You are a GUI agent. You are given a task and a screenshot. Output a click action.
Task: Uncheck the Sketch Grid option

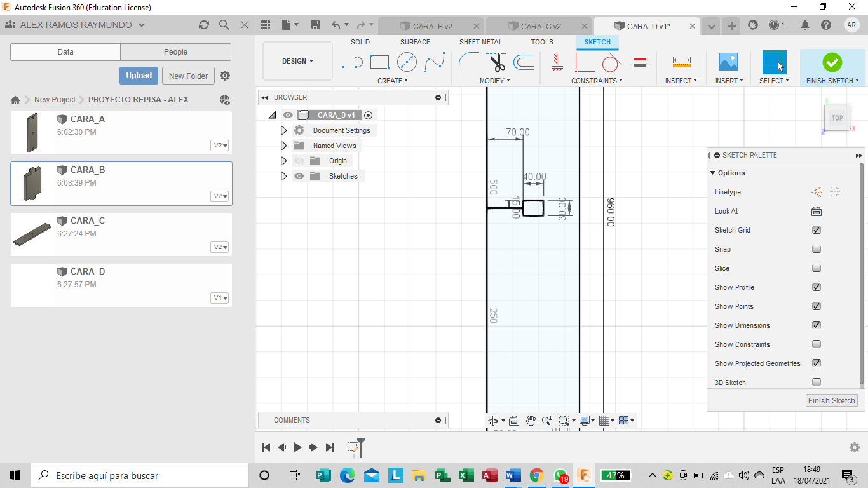817,230
